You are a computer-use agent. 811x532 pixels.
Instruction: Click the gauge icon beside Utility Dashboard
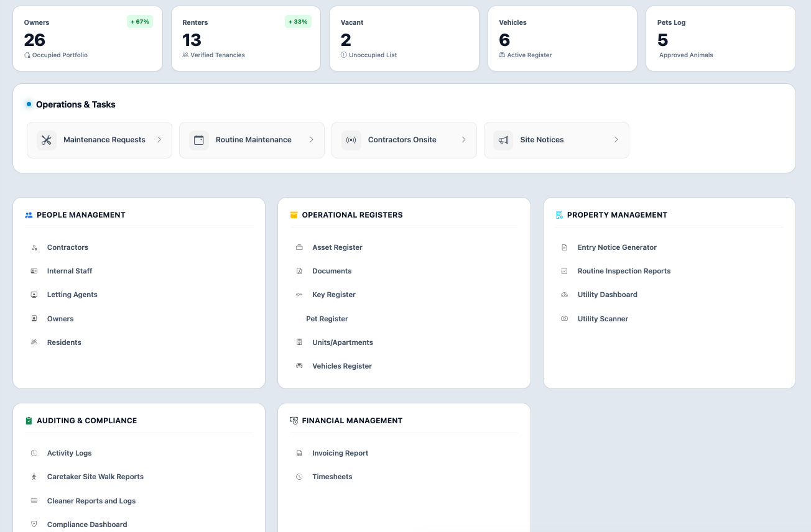click(565, 295)
